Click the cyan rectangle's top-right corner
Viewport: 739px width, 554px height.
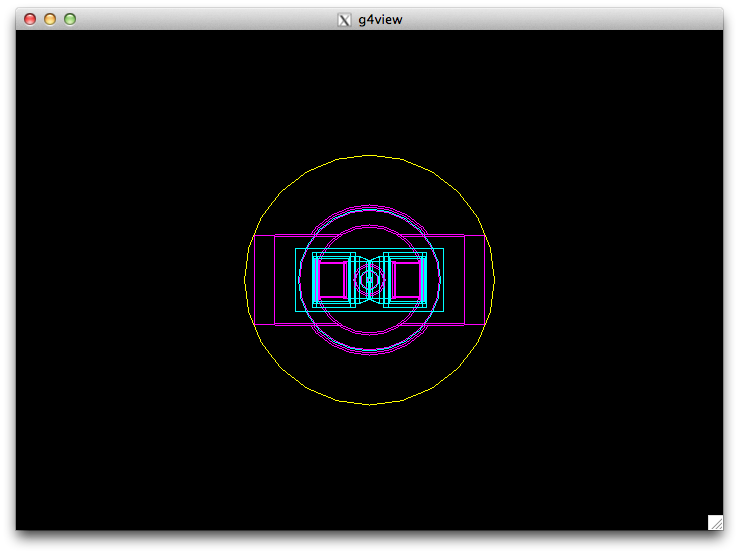click(443, 248)
